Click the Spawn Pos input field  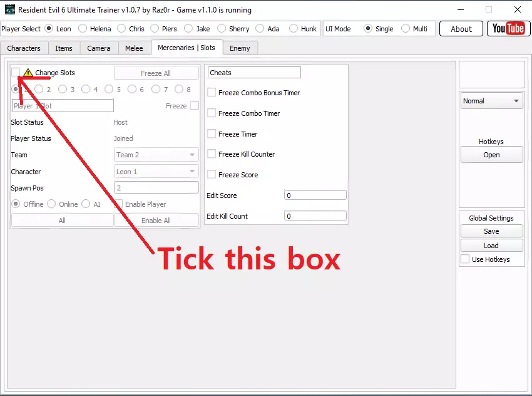click(156, 188)
